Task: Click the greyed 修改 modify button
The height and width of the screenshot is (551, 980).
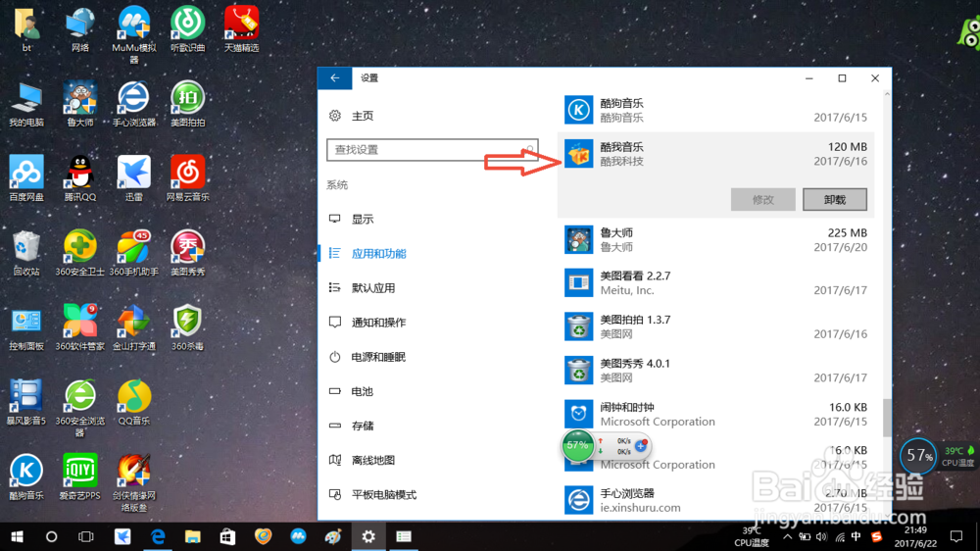Action: (763, 199)
